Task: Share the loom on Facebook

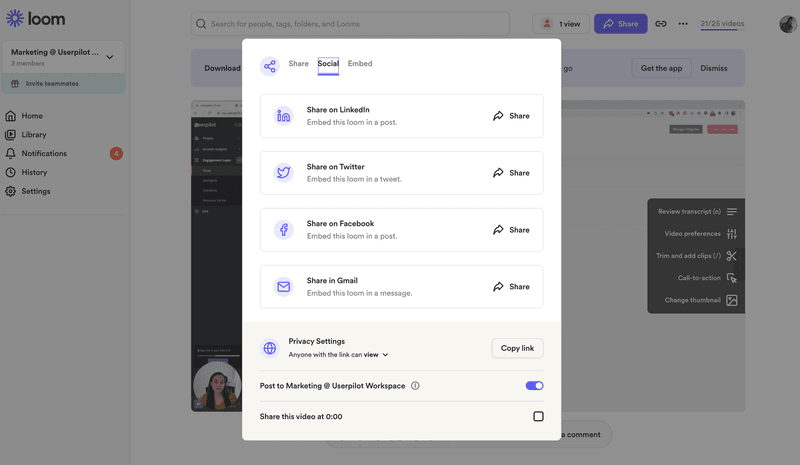Action: [511, 230]
